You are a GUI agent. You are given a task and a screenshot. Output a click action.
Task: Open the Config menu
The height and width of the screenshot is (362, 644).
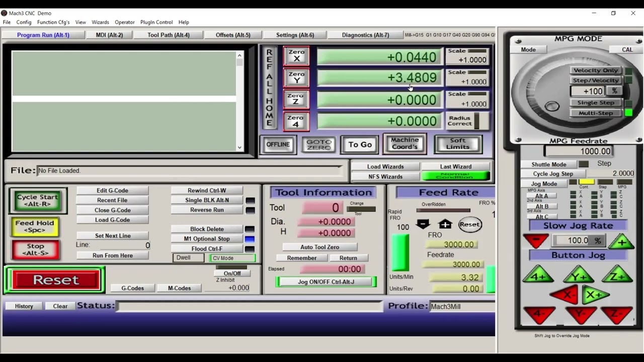pyautogui.click(x=24, y=22)
